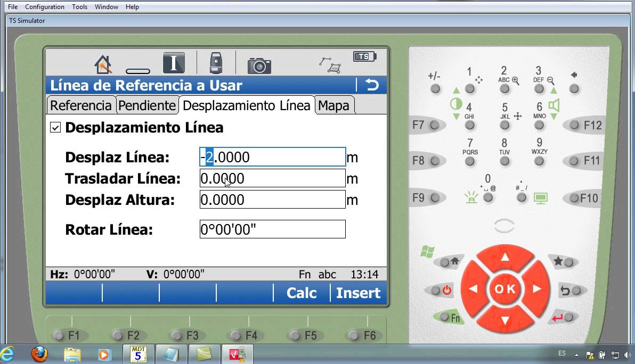Switch to the Pendiente tab
This screenshot has height=364, width=635.
148,105
